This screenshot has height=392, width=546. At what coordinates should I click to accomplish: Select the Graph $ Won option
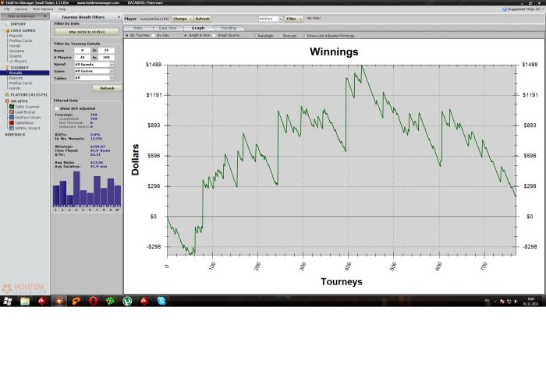186,36
